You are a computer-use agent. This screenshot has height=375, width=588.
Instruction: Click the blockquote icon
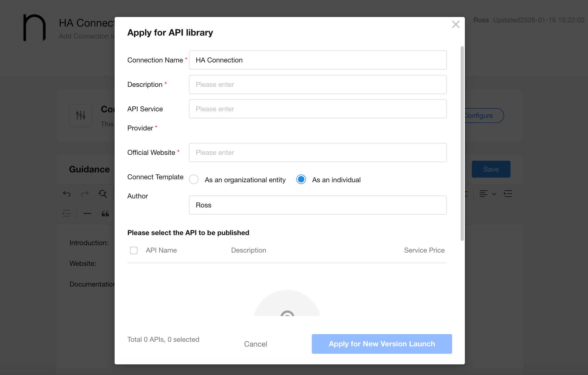pos(105,213)
